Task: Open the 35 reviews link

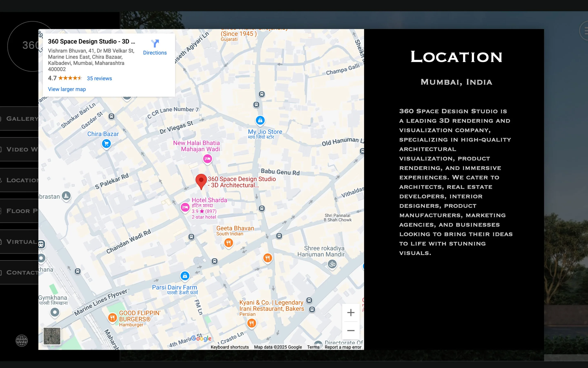Action: (99, 78)
